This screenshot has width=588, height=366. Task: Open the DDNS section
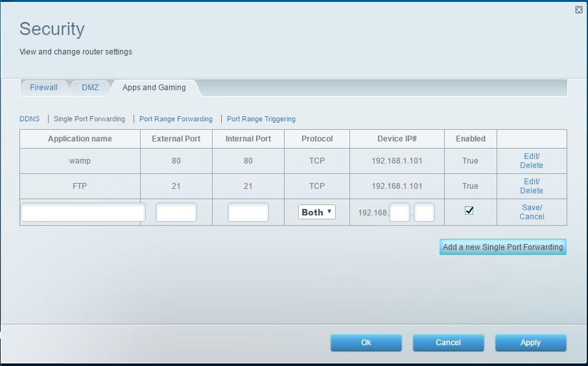pos(30,119)
